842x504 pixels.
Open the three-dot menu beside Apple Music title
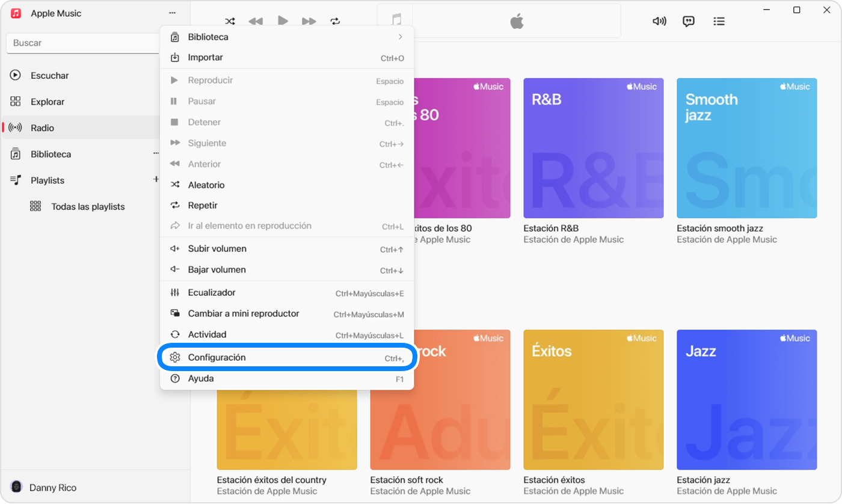[x=173, y=13]
